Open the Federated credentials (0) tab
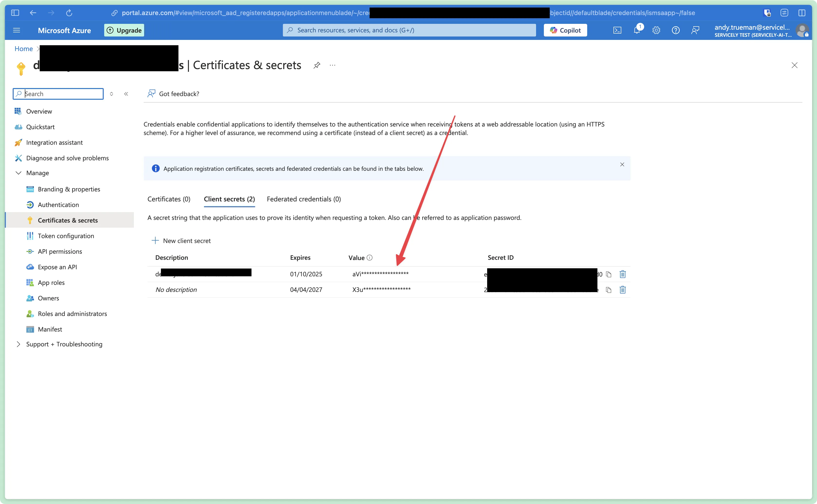817x504 pixels. (x=304, y=199)
